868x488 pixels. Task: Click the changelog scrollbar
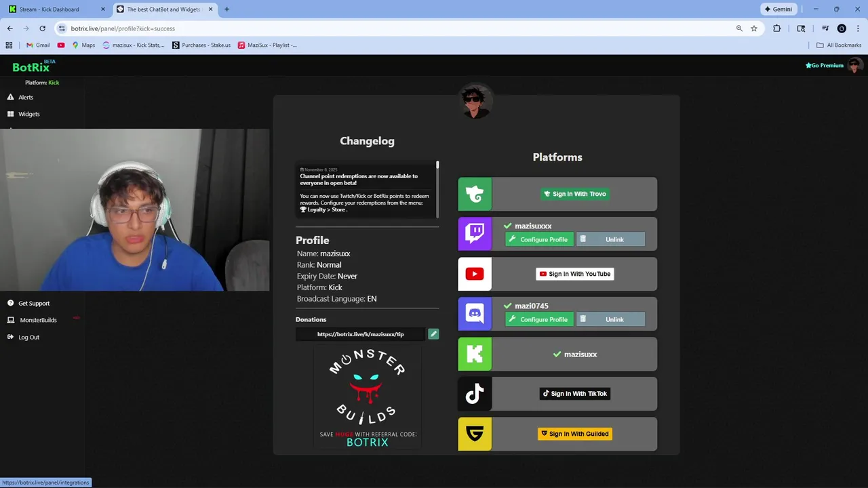pos(437,165)
